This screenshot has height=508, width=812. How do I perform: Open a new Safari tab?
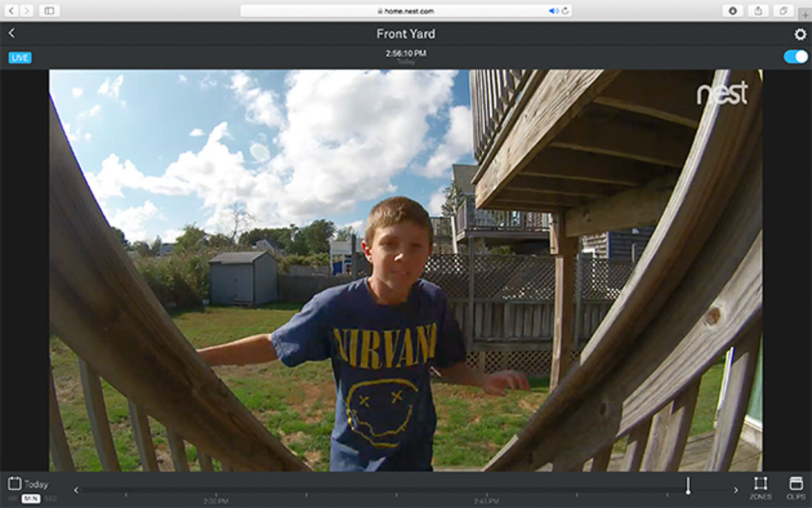point(805,14)
